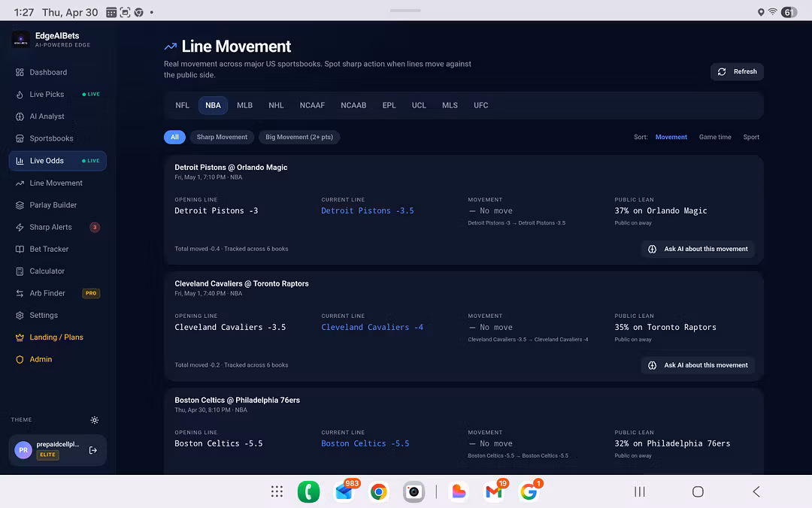Image resolution: width=812 pixels, height=508 pixels.
Task: Click 32% on Philadelphia 76ers text
Action: pos(672,444)
